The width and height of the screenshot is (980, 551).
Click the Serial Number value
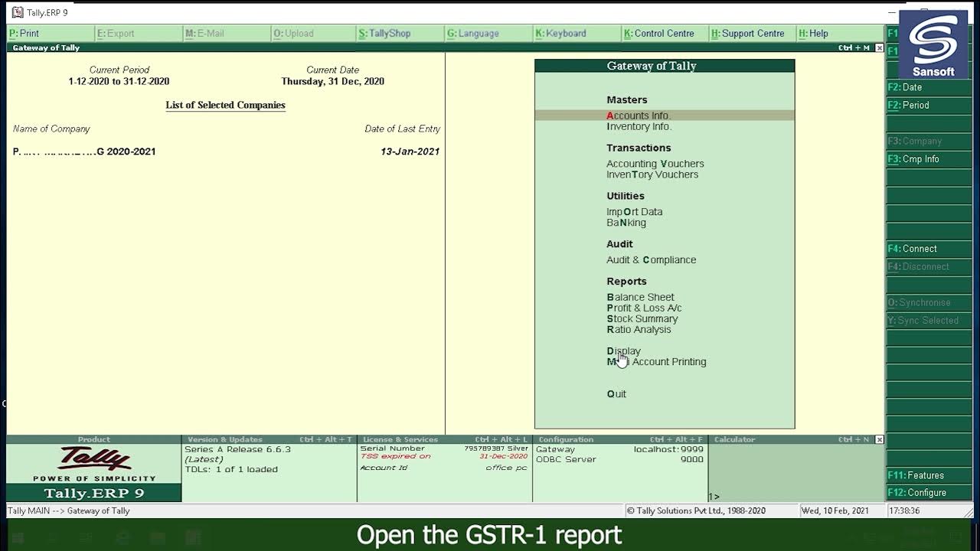pos(495,448)
